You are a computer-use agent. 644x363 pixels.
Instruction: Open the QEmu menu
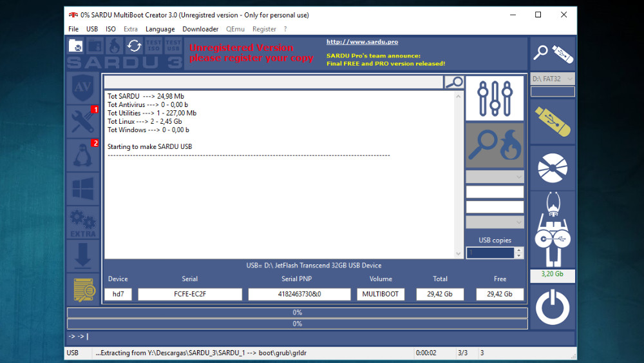tap(235, 29)
